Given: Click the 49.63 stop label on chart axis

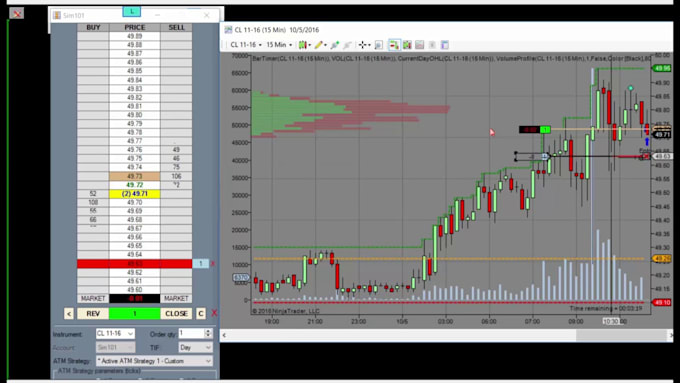Looking at the screenshot, I should click(662, 156).
